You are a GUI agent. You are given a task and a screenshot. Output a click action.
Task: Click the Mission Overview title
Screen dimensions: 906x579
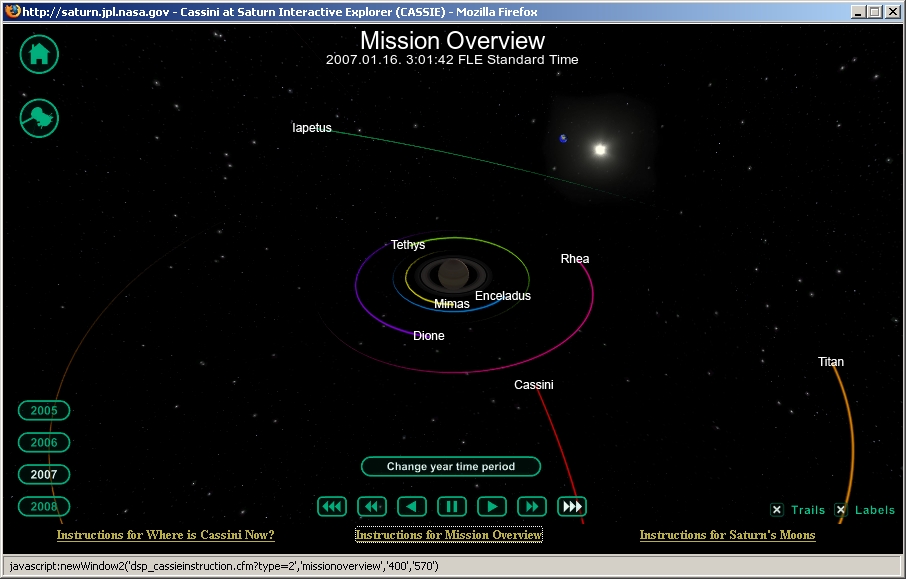452,40
